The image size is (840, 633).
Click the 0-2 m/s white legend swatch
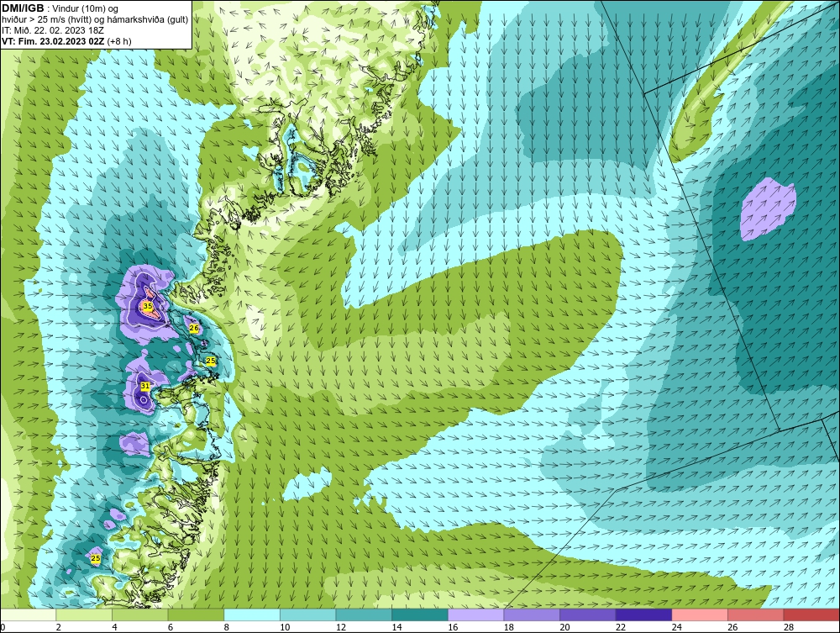click(x=28, y=615)
